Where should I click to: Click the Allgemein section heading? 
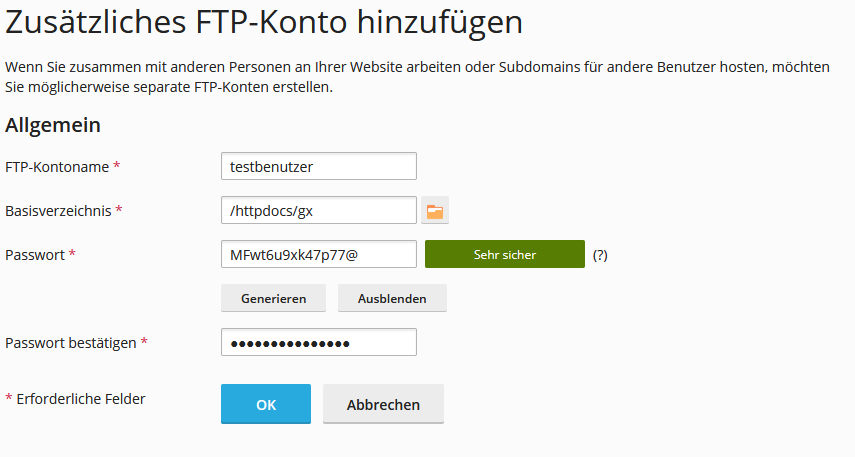(x=53, y=126)
